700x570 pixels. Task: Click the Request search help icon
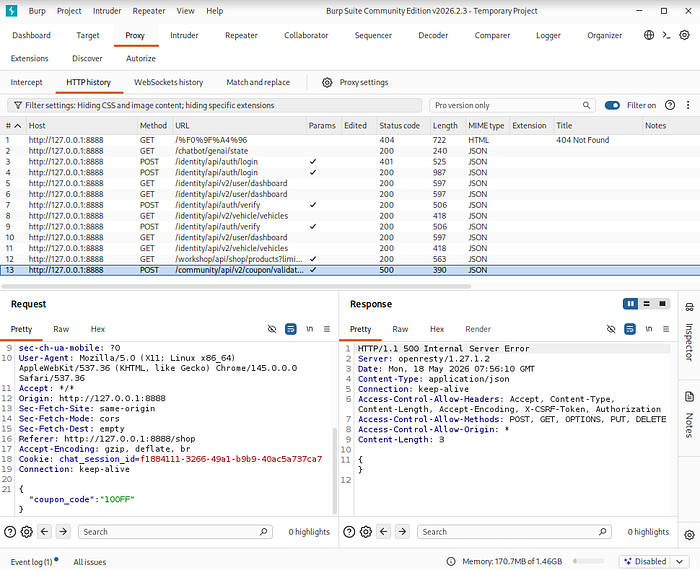pos(10,532)
